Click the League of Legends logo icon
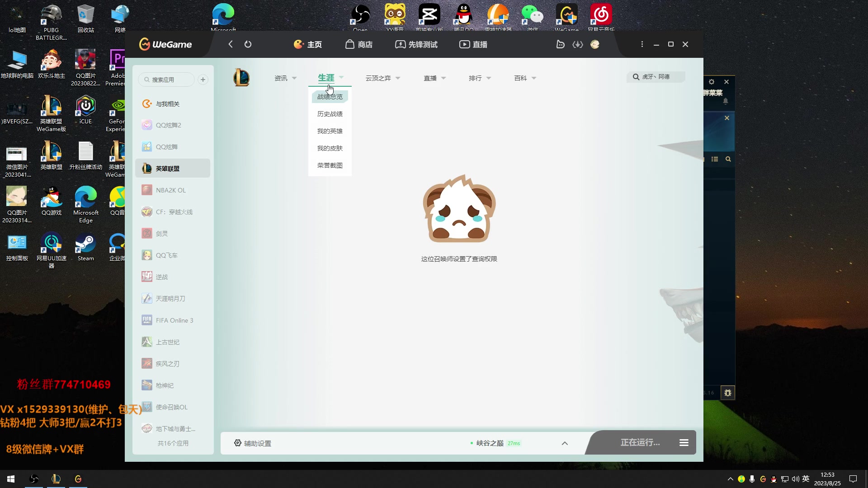Viewport: 868px width, 488px height. 241,78
